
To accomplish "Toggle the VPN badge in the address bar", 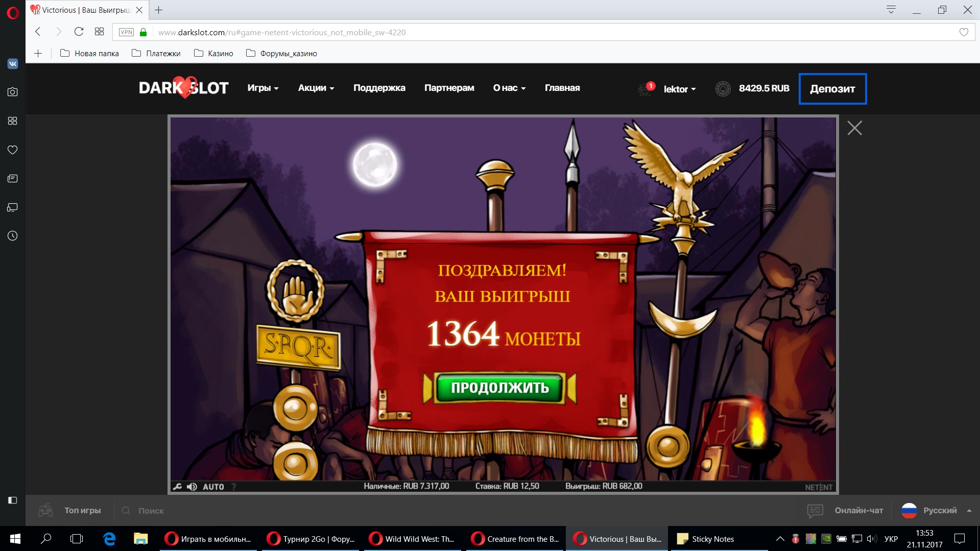I will pos(126,32).
